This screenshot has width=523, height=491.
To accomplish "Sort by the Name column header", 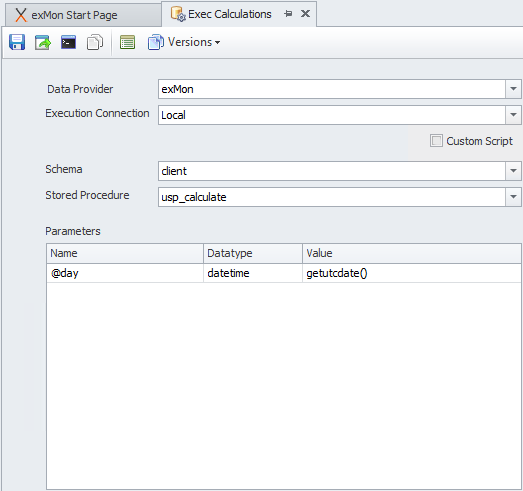I will click(x=125, y=253).
